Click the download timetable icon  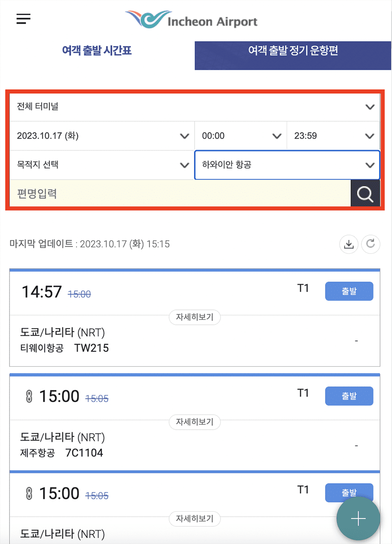[x=349, y=244]
